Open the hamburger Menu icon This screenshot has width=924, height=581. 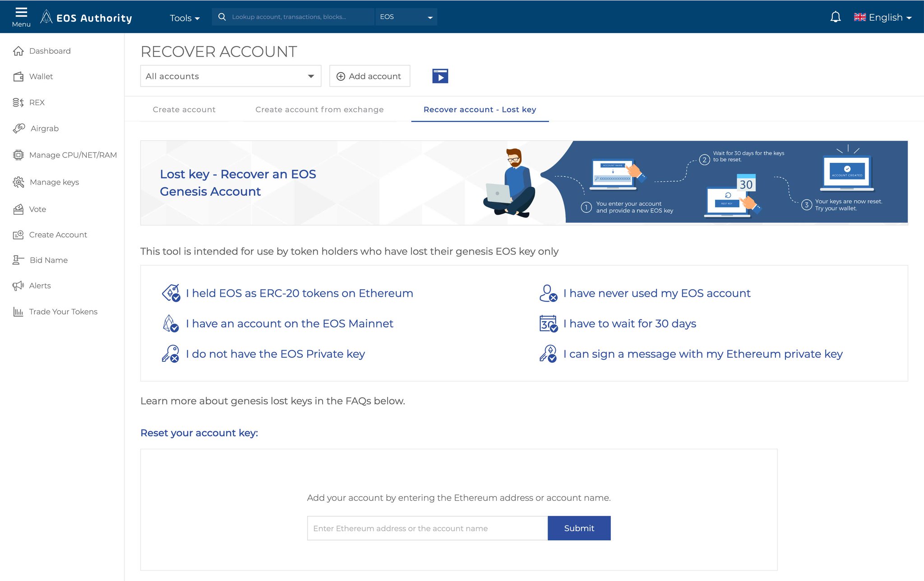(x=21, y=17)
